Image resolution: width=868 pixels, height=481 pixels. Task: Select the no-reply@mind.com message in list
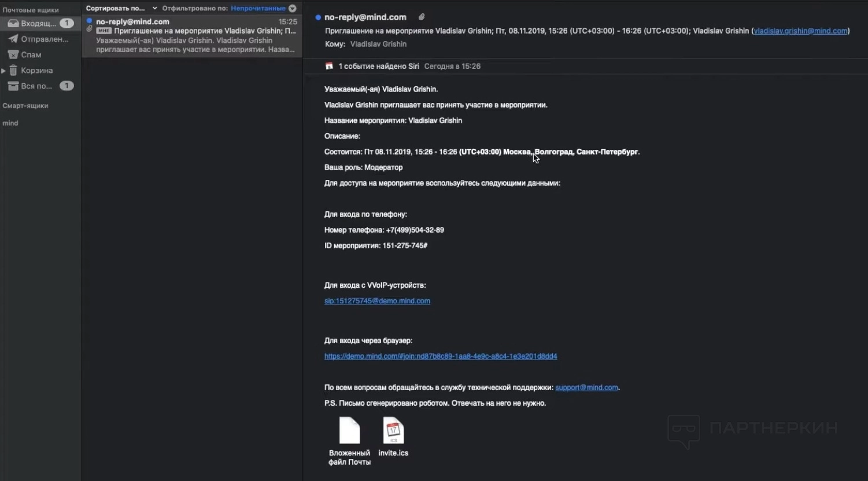click(x=192, y=36)
